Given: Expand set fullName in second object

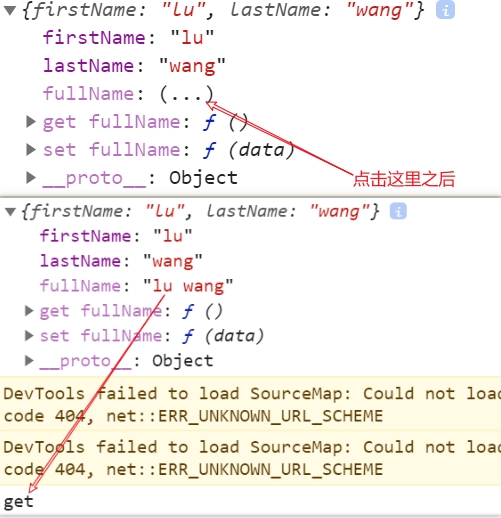Looking at the screenshot, I should (x=29, y=336).
